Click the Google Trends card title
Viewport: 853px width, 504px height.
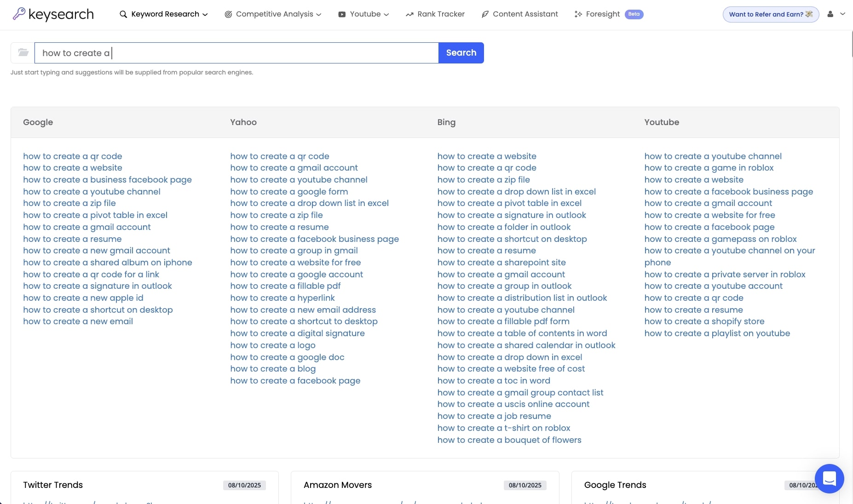coord(615,485)
